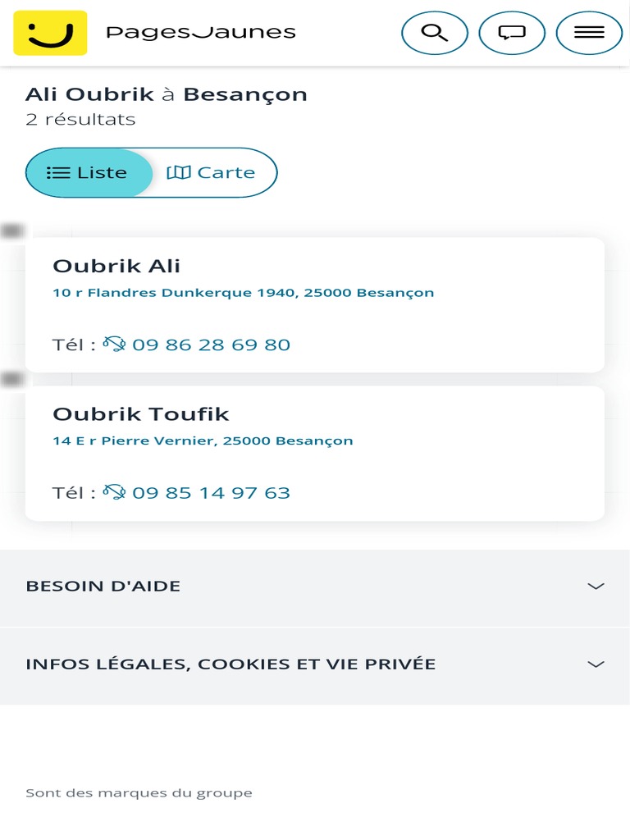Open address 10 r Flandres Dunkerque 1940
The height and width of the screenshot is (840, 630).
click(244, 293)
